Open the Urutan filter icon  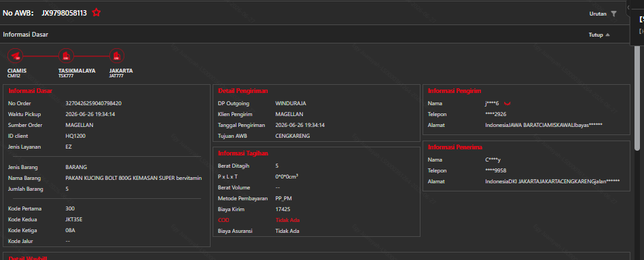pyautogui.click(x=613, y=14)
